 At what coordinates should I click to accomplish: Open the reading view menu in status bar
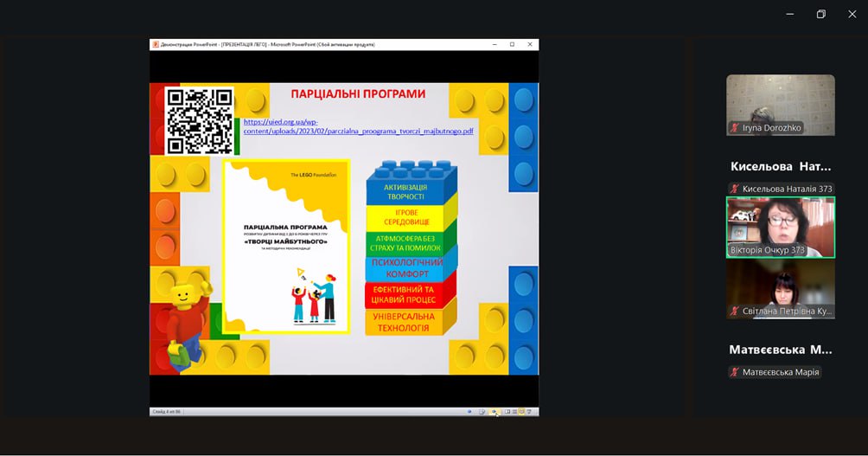(x=482, y=412)
